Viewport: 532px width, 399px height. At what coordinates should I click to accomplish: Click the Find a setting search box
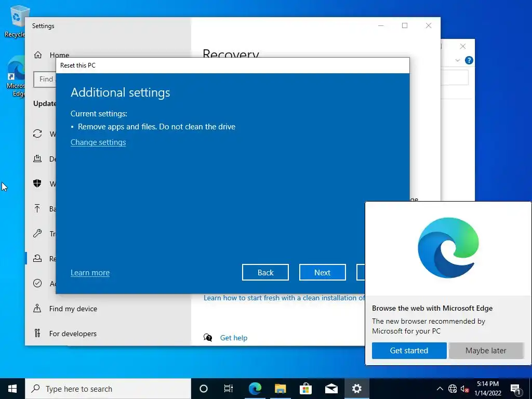tap(45, 79)
